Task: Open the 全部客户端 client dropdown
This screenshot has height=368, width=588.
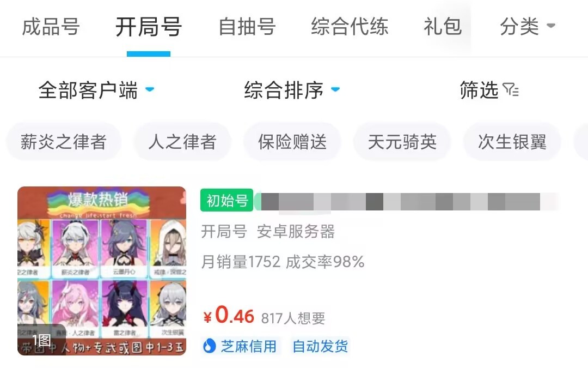Action: point(96,90)
